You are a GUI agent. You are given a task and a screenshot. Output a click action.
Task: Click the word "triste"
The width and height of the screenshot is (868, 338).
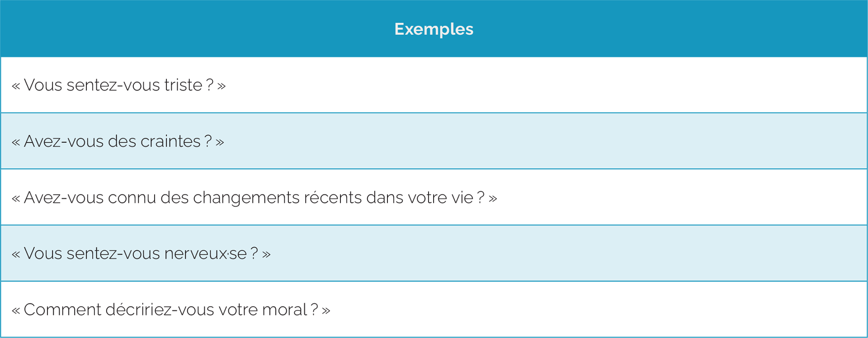[183, 85]
